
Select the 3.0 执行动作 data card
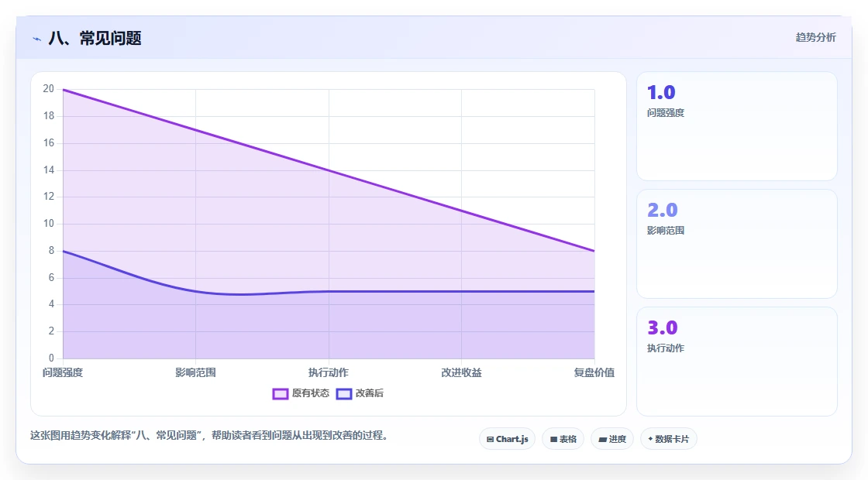[x=737, y=362]
